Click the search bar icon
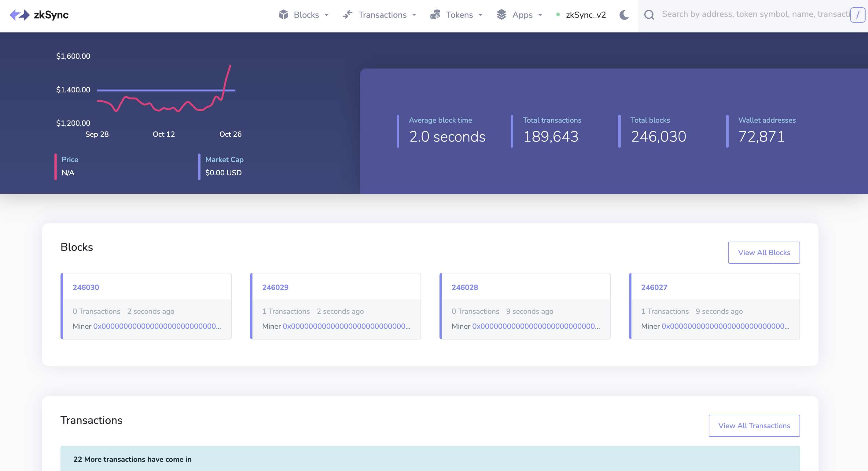The height and width of the screenshot is (471, 868). click(x=649, y=14)
